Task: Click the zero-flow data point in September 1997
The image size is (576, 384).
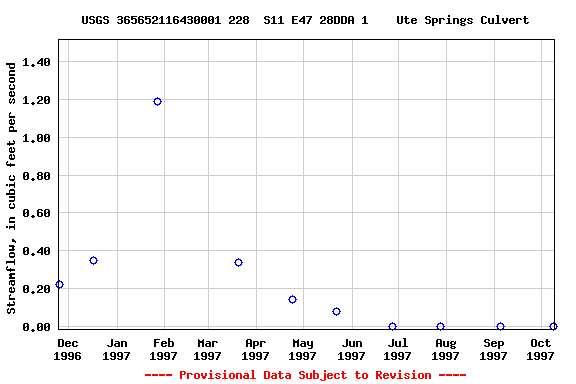Action: pos(500,326)
